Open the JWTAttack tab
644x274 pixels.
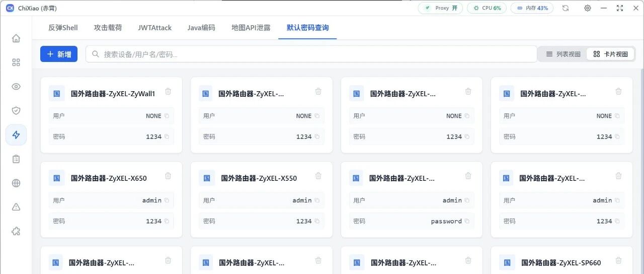click(x=155, y=28)
